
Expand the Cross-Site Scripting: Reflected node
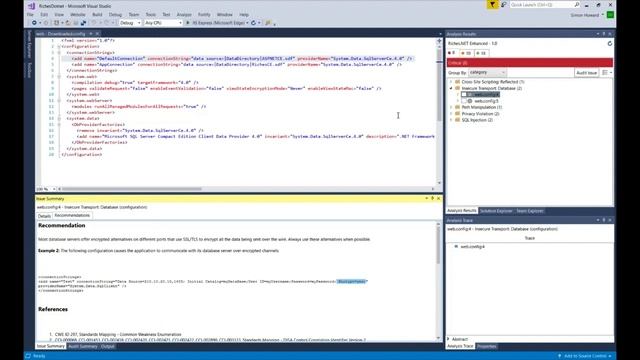click(451, 82)
